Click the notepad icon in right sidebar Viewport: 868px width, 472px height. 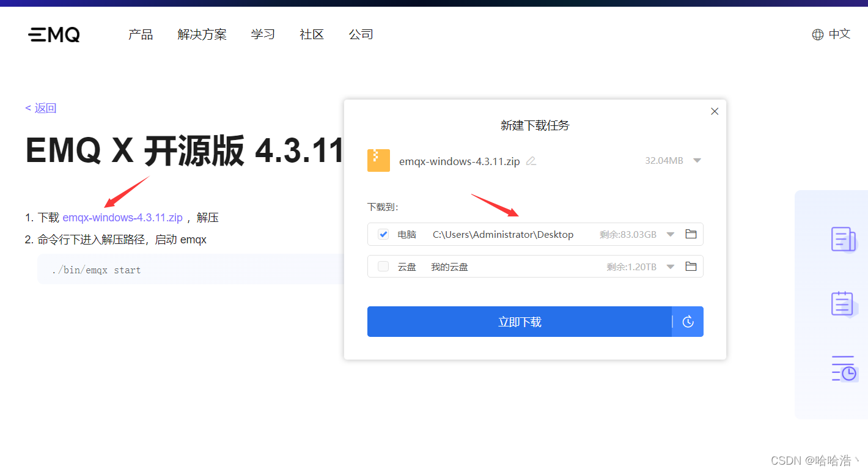(844, 304)
